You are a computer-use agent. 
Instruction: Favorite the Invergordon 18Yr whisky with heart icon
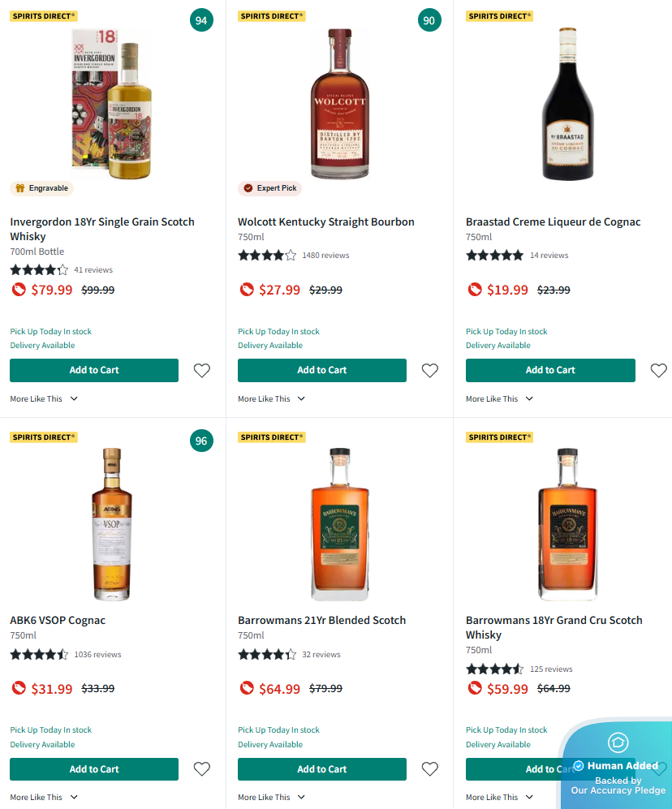tap(202, 371)
